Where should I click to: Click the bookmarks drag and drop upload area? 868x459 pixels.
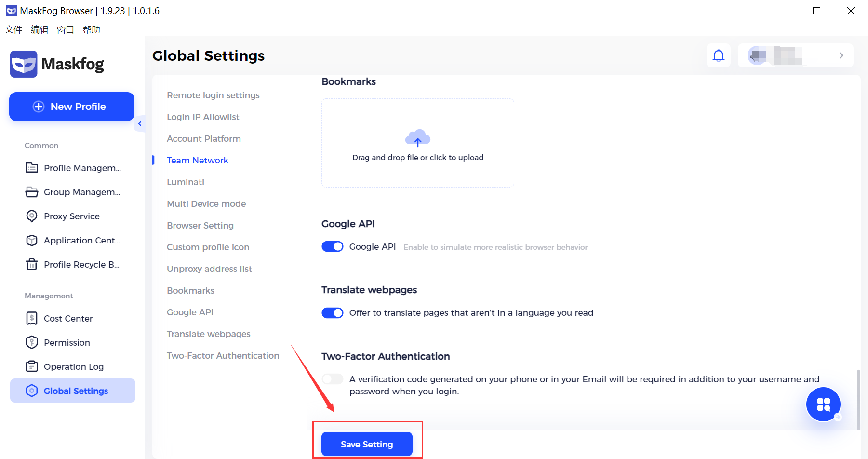418,143
